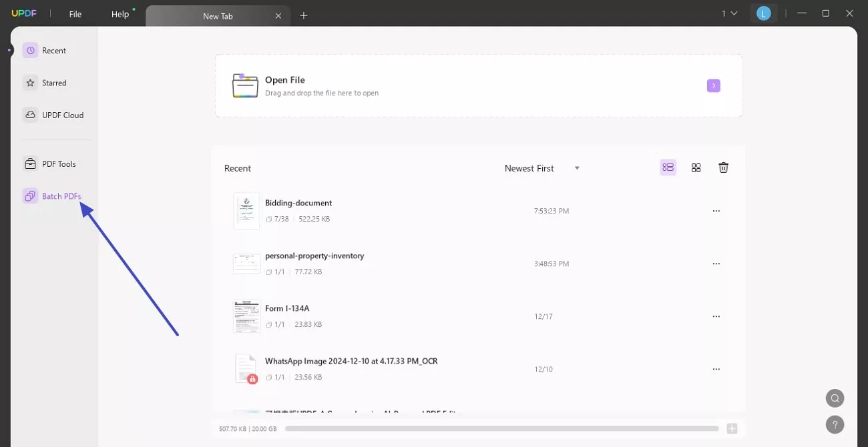Viewport: 868px width, 447px height.
Task: Open more options for Form I-134A
Action: coord(716,316)
